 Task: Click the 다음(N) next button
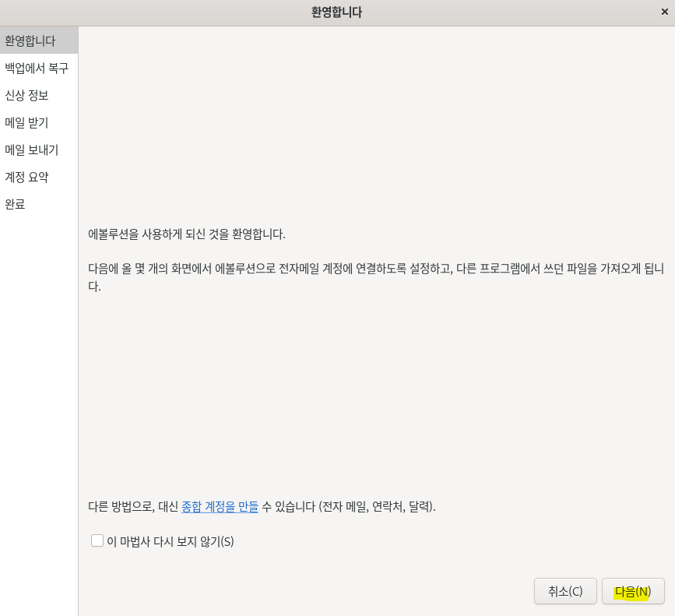633,591
